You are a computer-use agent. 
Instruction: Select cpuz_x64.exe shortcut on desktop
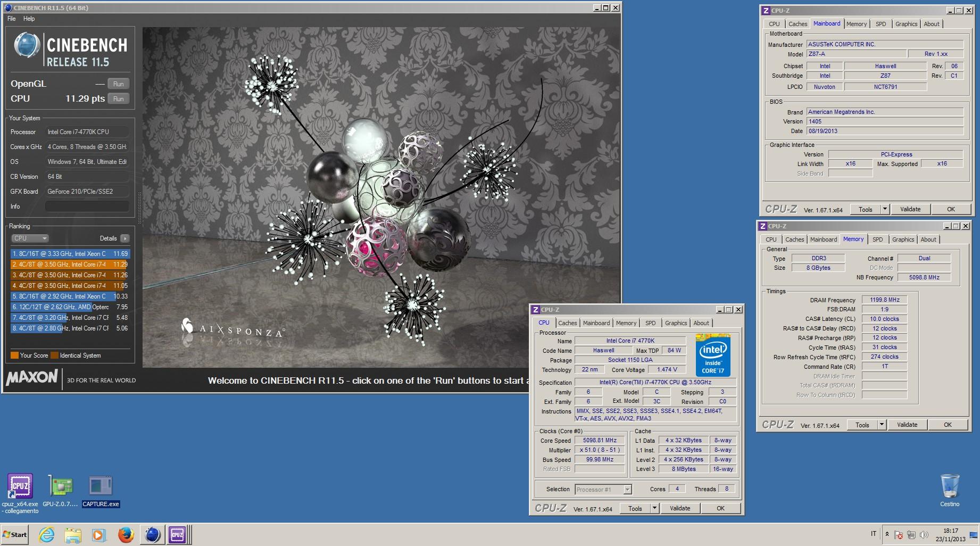point(20,493)
